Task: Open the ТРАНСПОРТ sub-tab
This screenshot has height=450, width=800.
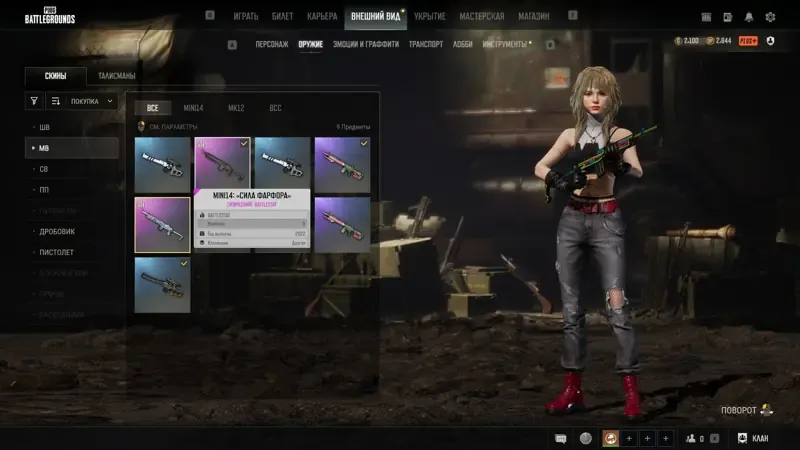Action: 426,44
